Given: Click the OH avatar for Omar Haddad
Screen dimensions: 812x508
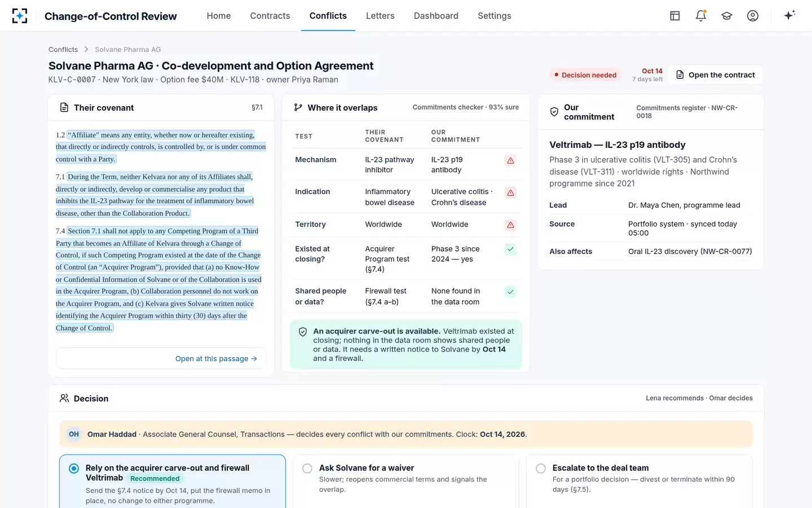Looking at the screenshot, I should tap(74, 434).
